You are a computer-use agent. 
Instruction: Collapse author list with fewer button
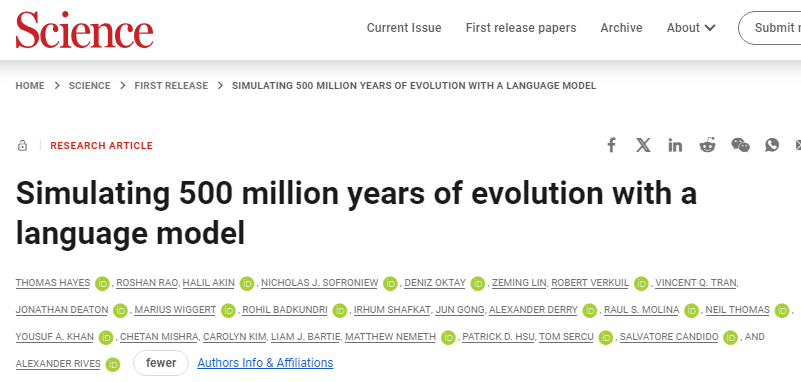[x=161, y=363]
